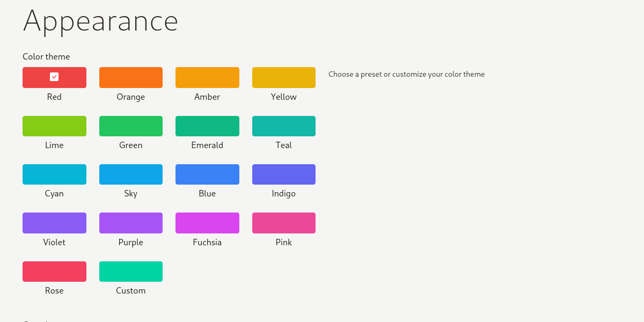Choose the Indigo color swatch
Screen dimensions: 644x322
point(284,174)
